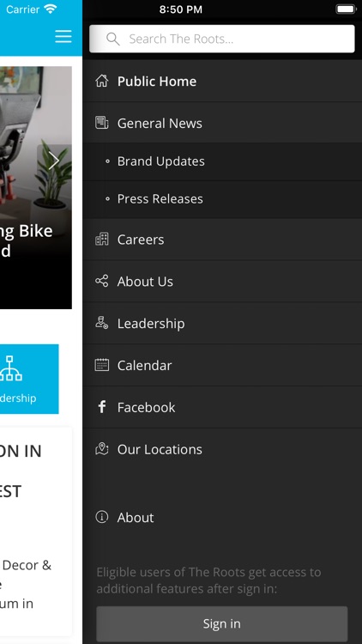Click the Our Locations map icon
362x644 pixels.
102,449
